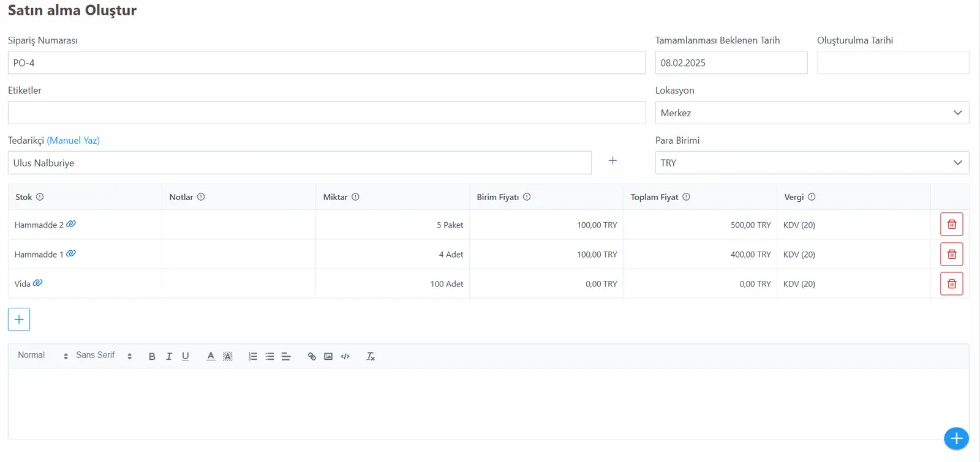This screenshot has width=980, height=462.
Task: Delete the Hammadde 2 row
Action: pos(951,225)
